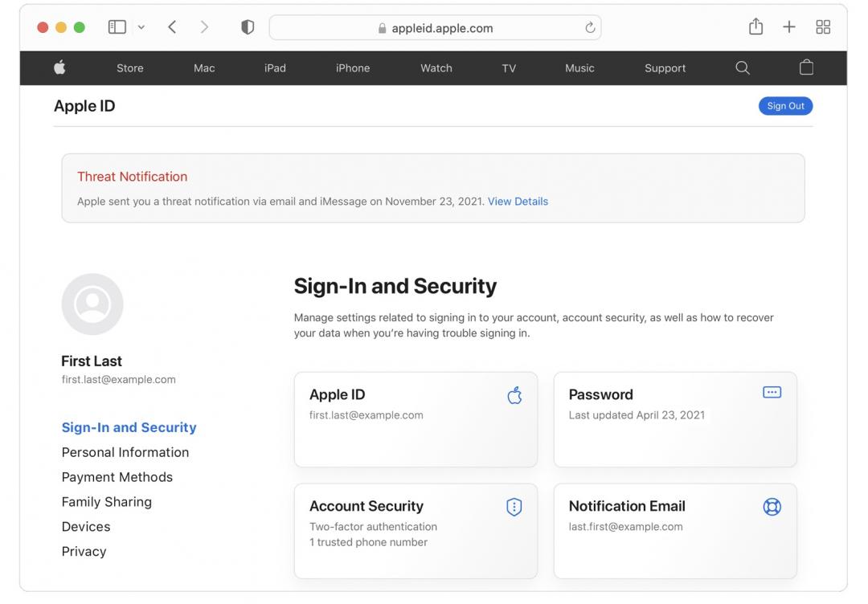Toggle the Safari sidebar button
This screenshot has width=868, height=604.
[x=117, y=27]
